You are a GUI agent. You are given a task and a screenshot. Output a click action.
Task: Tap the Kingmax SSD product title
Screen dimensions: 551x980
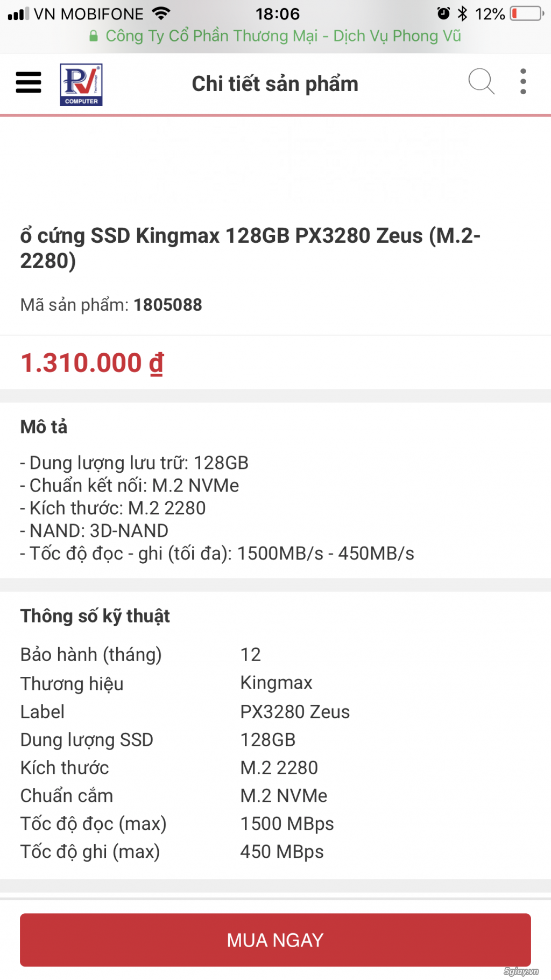coord(250,248)
